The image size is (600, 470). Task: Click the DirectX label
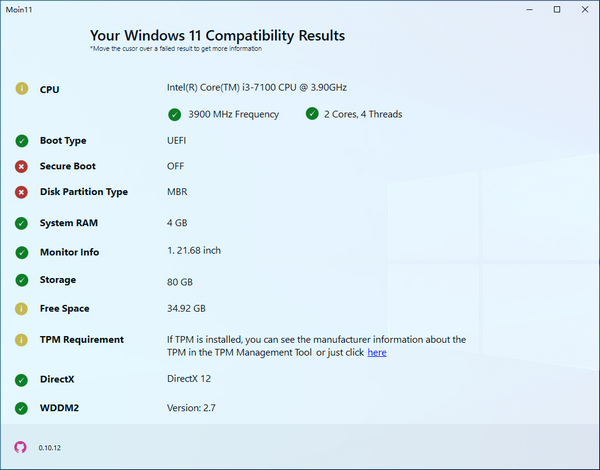point(57,379)
